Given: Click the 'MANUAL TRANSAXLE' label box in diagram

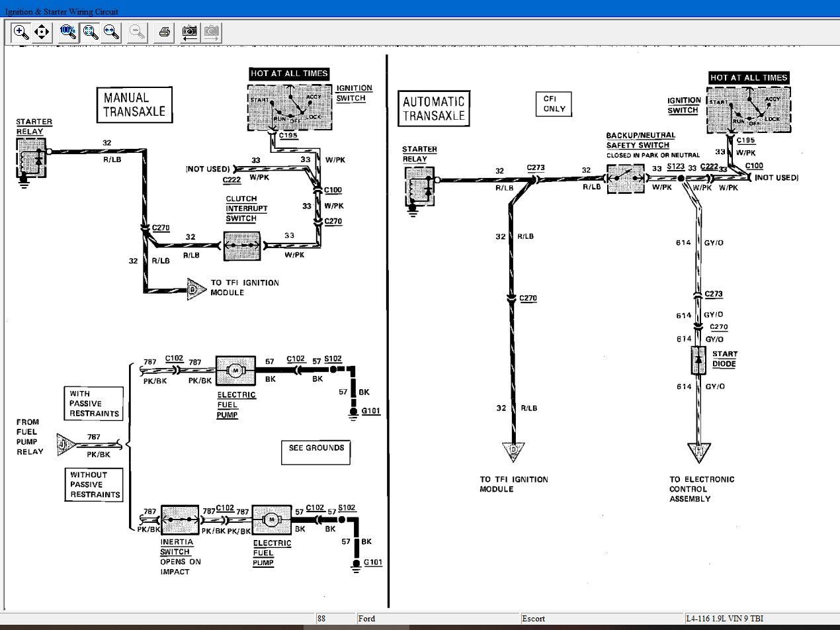Looking at the screenshot, I should pyautogui.click(x=134, y=105).
